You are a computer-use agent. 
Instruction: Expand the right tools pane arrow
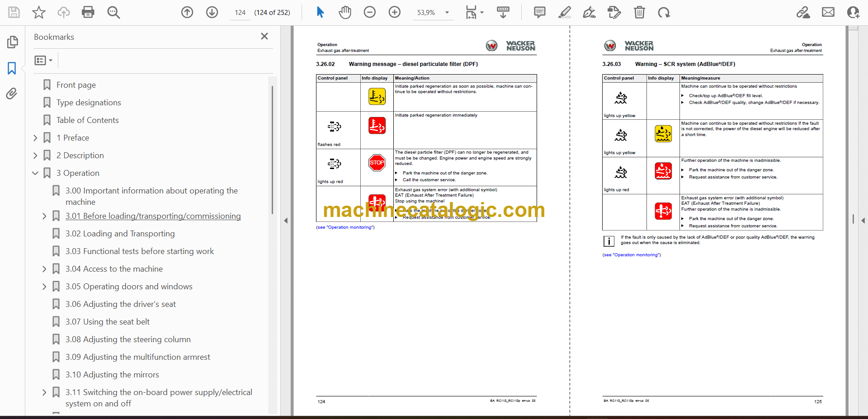(x=863, y=221)
